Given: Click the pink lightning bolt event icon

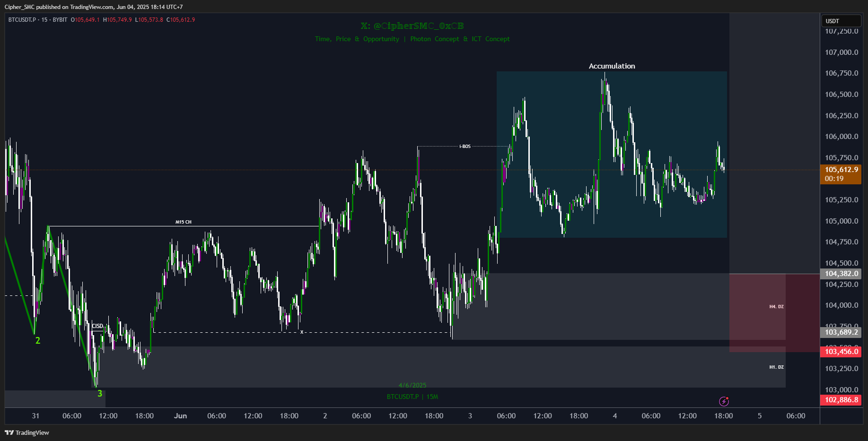Looking at the screenshot, I should click(724, 401).
